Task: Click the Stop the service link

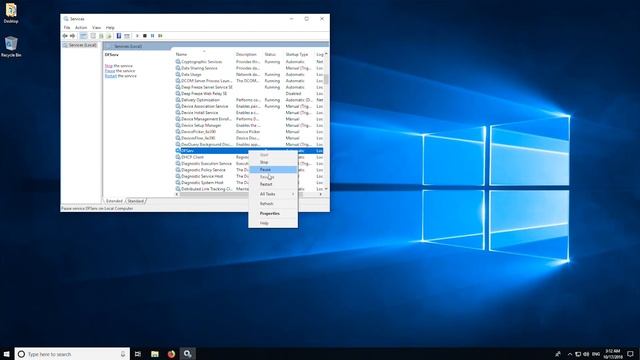Action: pos(109,66)
